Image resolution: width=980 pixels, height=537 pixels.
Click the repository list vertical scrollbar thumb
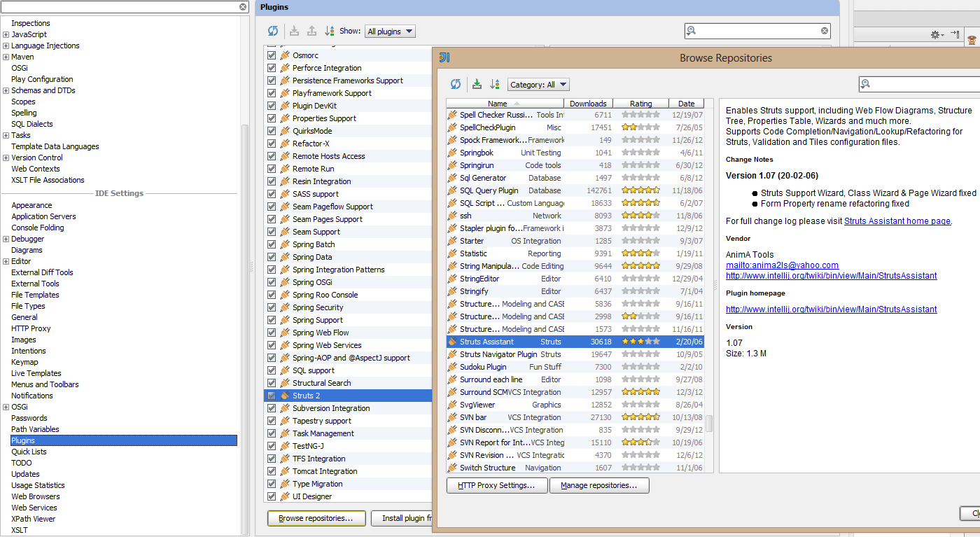pyautogui.click(x=709, y=424)
